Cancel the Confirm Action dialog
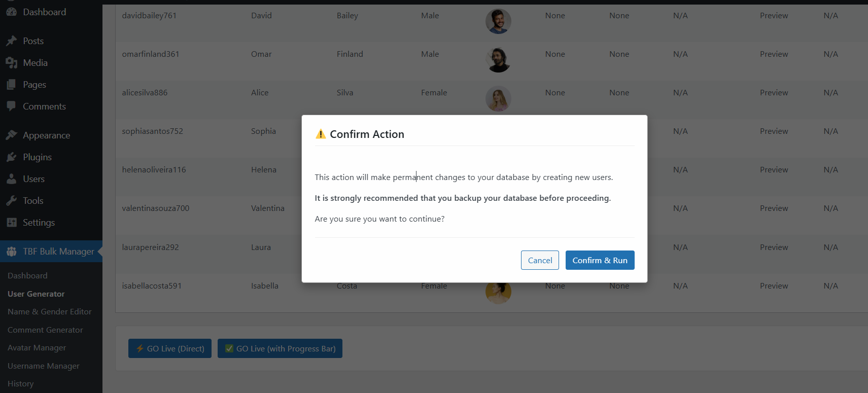Image resolution: width=868 pixels, height=393 pixels. pyautogui.click(x=540, y=260)
